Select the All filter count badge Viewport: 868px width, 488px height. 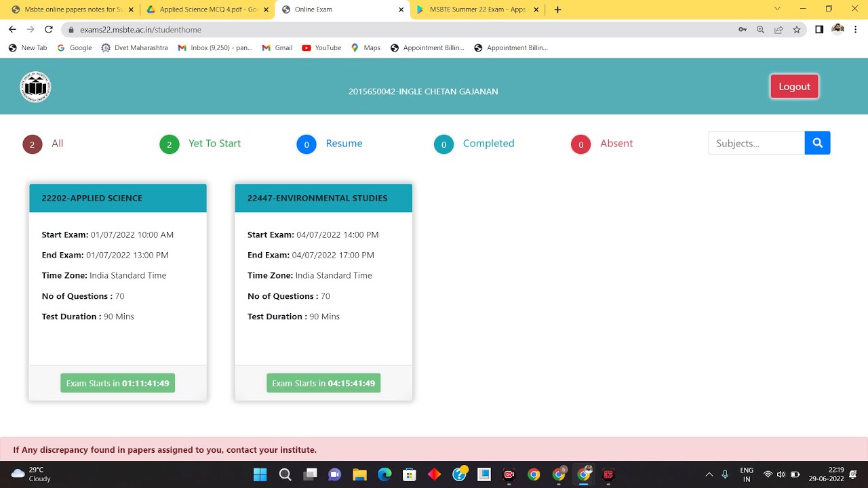[32, 144]
